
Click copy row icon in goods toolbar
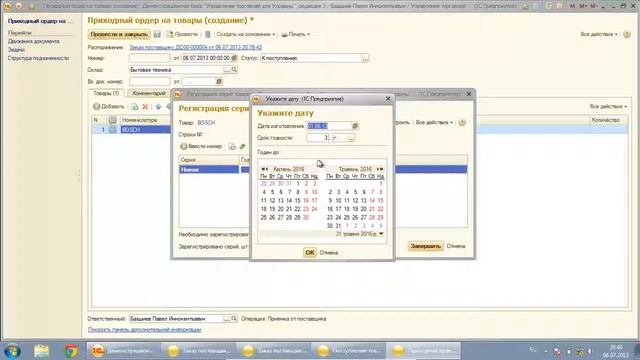click(135, 107)
